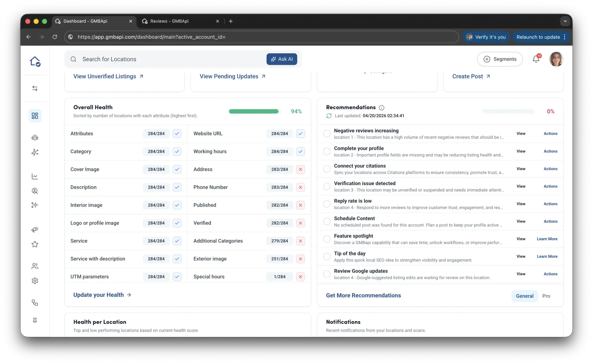Switch to the Reviews - GMBApi tab

tap(169, 21)
